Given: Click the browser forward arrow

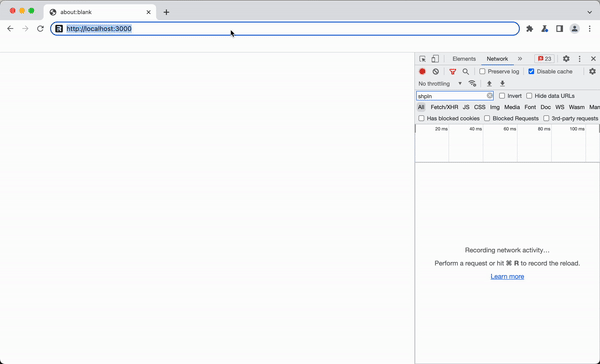Looking at the screenshot, I should (x=25, y=29).
